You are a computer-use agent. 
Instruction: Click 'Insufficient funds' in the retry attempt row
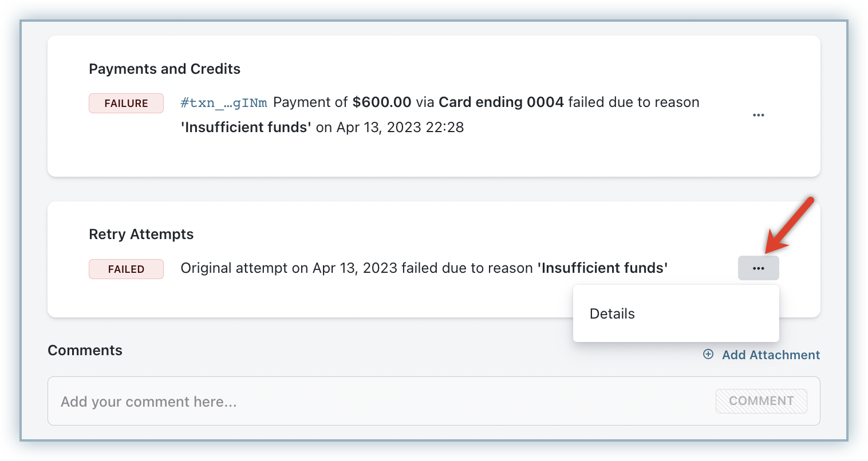click(602, 268)
